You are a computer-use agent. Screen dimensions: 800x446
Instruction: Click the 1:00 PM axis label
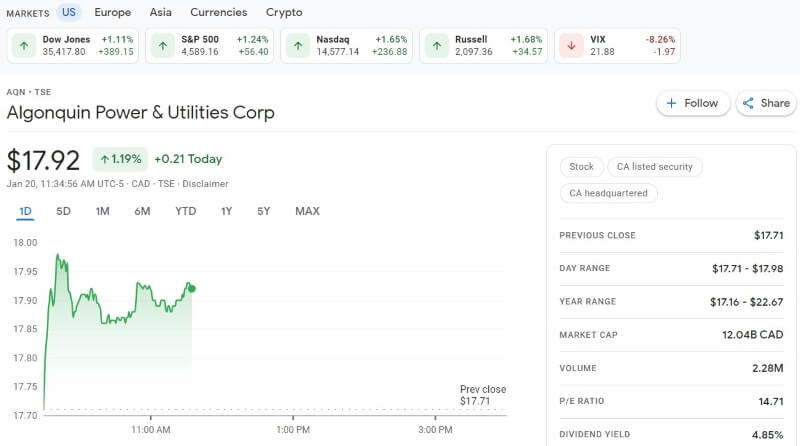[293, 430]
